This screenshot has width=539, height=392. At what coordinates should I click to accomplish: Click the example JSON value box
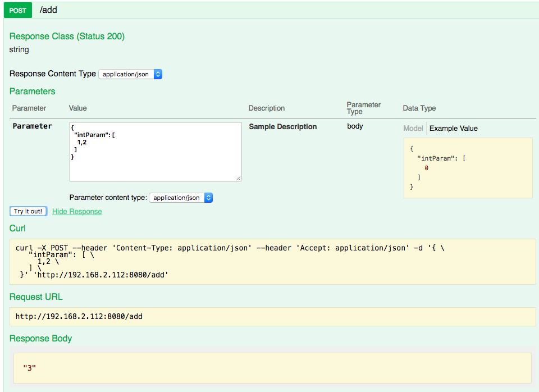468,168
